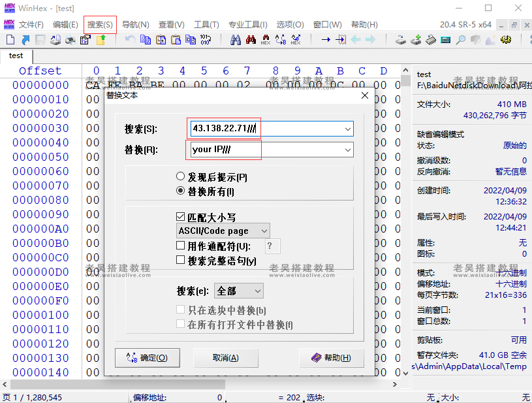Click the Calculator toolbar icon
The height and width of the screenshot is (403, 532).
pos(446,40)
